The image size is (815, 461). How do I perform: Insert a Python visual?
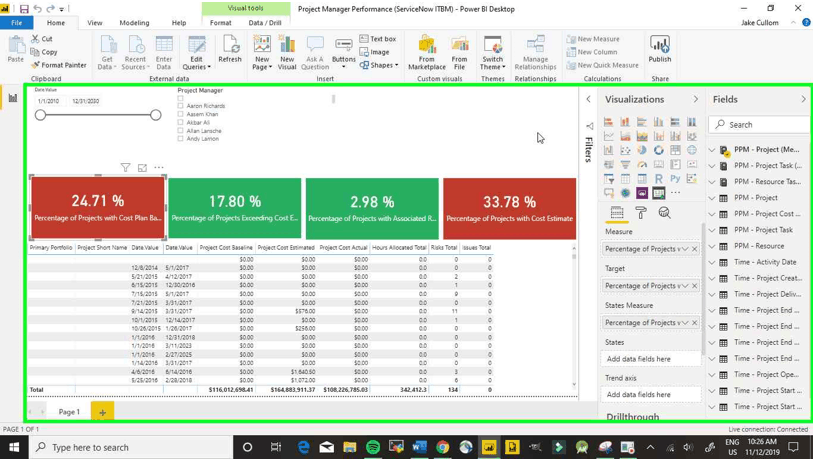pyautogui.click(x=675, y=179)
